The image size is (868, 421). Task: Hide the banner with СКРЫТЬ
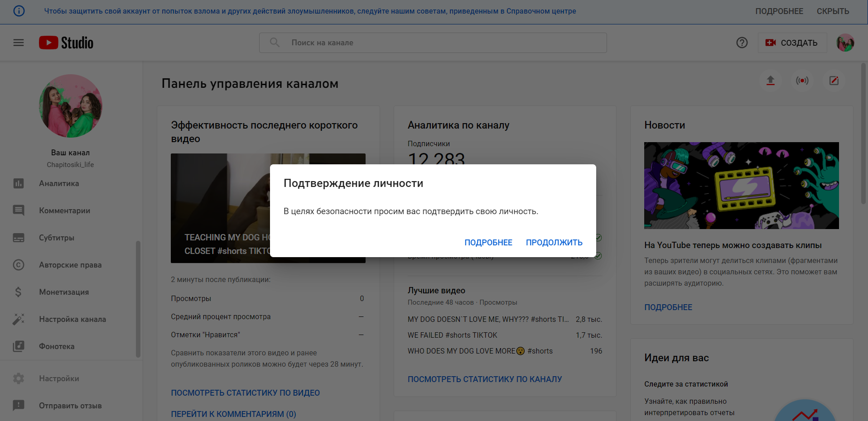click(833, 11)
